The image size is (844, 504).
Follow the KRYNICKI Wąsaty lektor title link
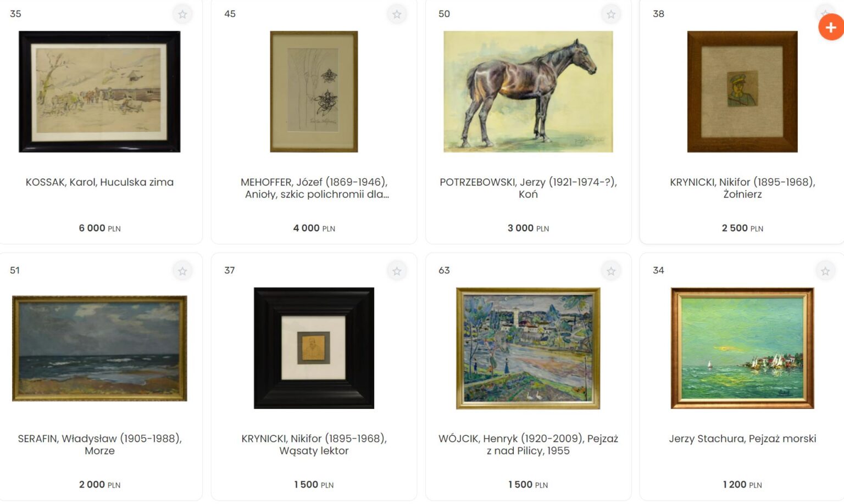click(314, 444)
